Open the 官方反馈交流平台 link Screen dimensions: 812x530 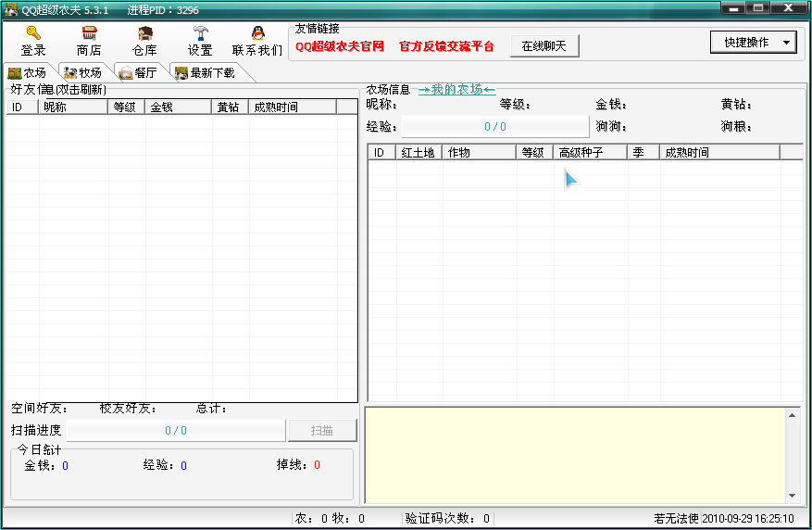pyautogui.click(x=446, y=46)
